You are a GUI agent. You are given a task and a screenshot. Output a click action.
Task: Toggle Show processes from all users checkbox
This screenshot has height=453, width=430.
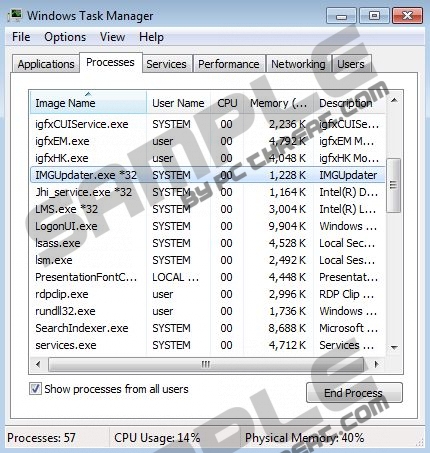[x=35, y=389]
